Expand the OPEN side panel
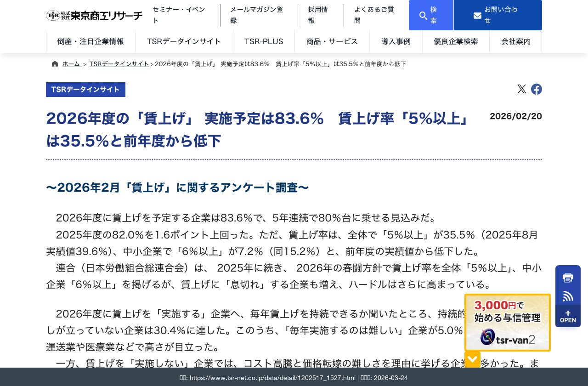588x386 pixels. point(568,317)
